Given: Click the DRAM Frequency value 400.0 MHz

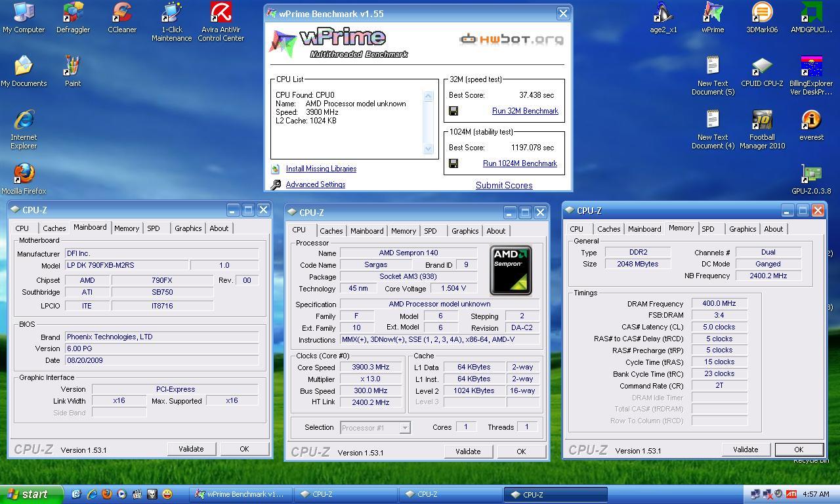Looking at the screenshot, I should tap(719, 304).
